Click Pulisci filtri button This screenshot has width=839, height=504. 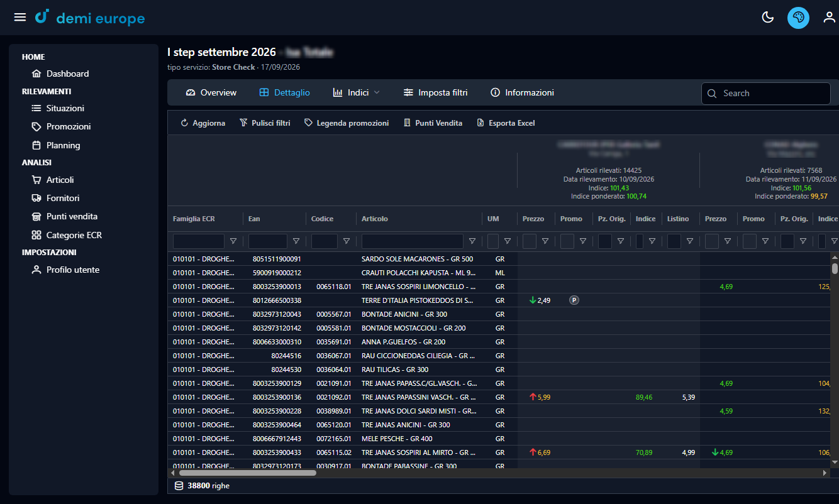pos(265,123)
